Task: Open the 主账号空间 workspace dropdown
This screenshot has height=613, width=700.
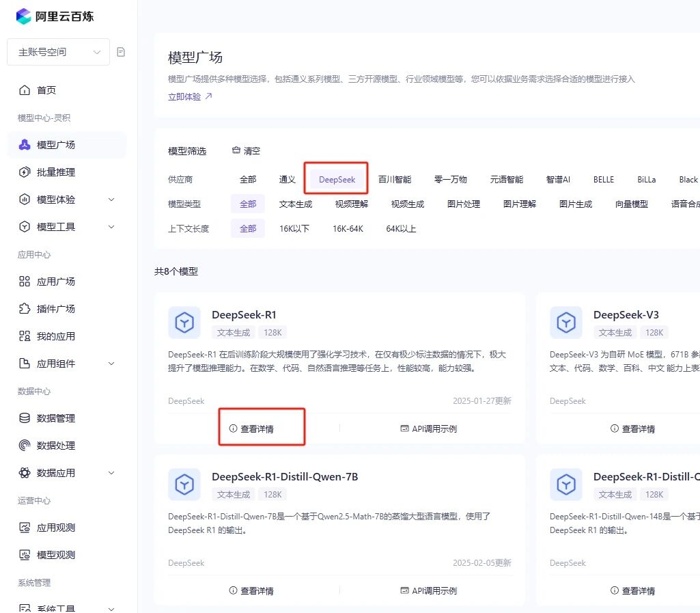Action: pos(58,52)
